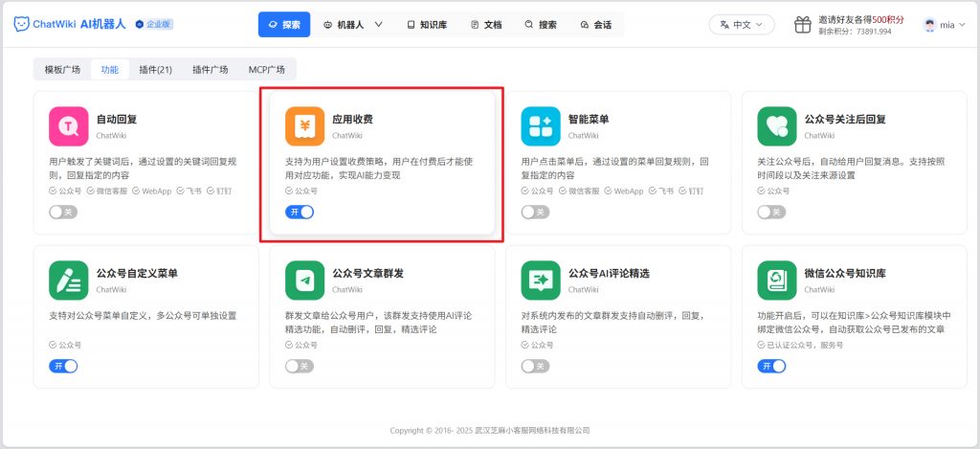The image size is (980, 449).
Task: Click the copyright footer text
Action: tap(490, 430)
